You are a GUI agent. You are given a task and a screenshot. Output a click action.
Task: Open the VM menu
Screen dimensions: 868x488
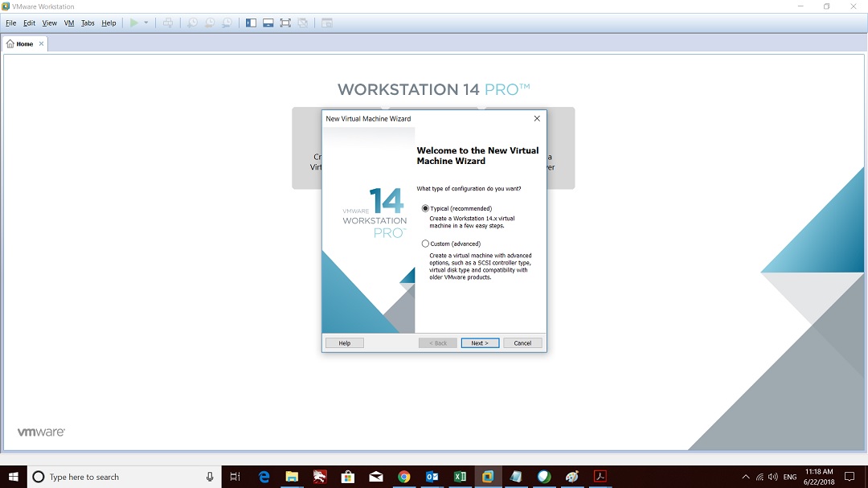coord(69,23)
